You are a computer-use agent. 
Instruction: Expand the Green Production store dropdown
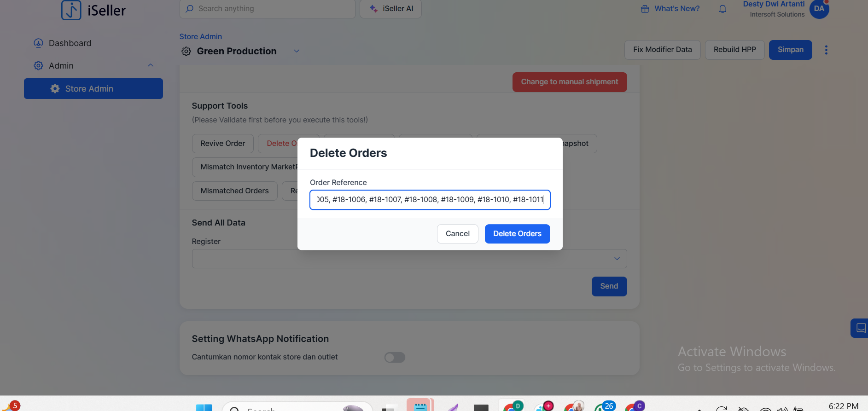(x=297, y=51)
